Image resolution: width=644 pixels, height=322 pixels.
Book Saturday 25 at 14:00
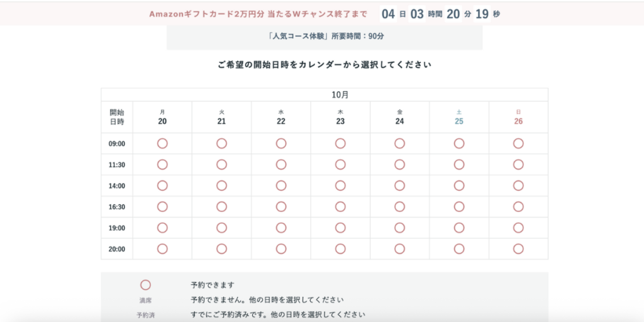[x=459, y=186]
